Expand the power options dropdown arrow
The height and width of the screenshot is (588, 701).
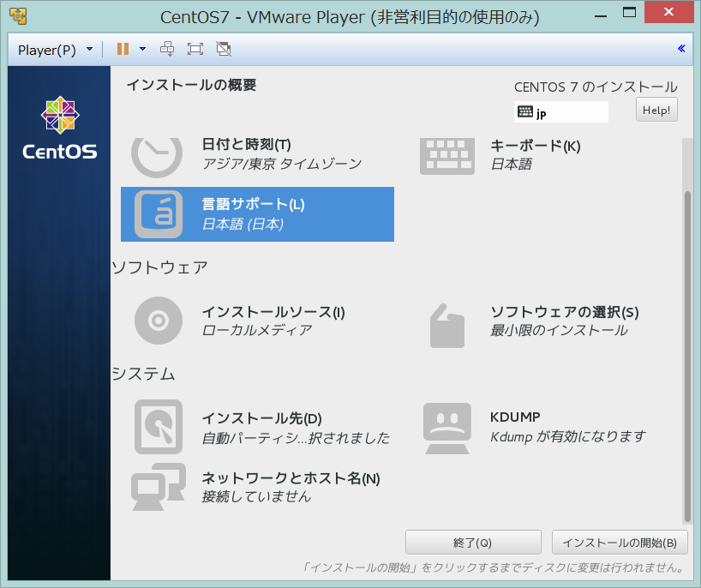pyautogui.click(x=142, y=49)
